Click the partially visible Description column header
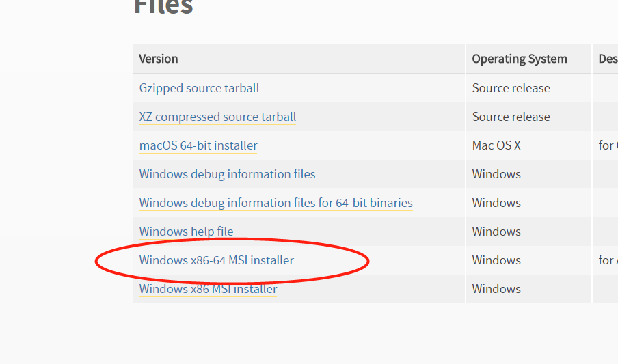Image resolution: width=618 pixels, height=364 pixels. click(608, 59)
